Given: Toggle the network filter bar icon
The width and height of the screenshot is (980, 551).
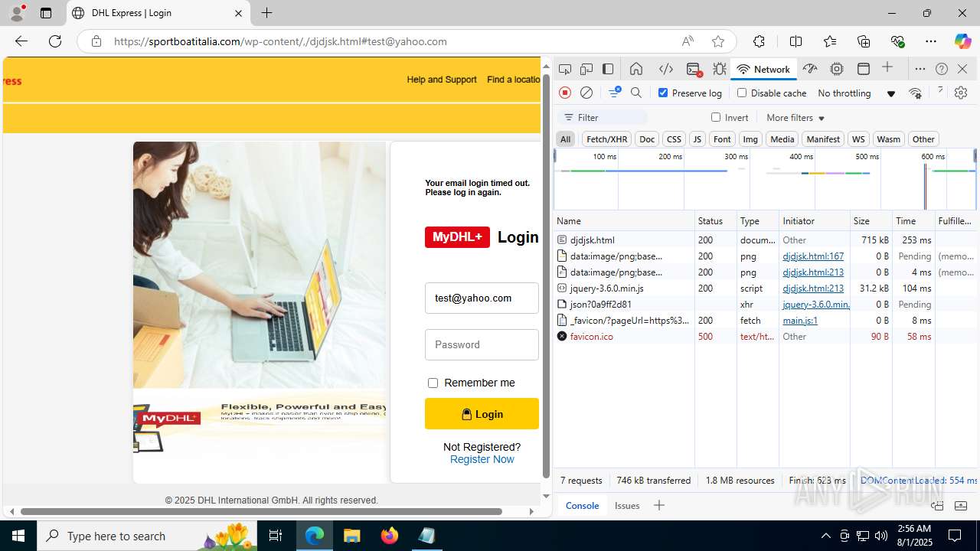Looking at the screenshot, I should click(614, 93).
